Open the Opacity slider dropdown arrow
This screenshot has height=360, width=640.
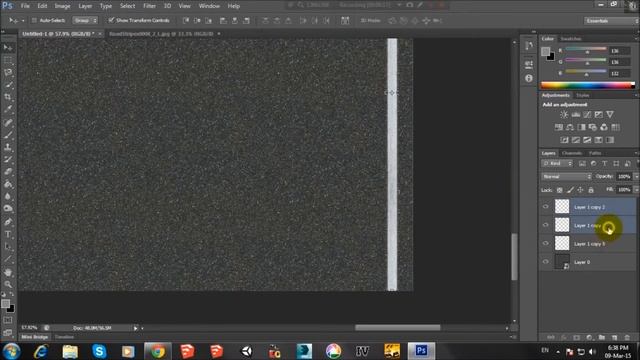[636, 176]
